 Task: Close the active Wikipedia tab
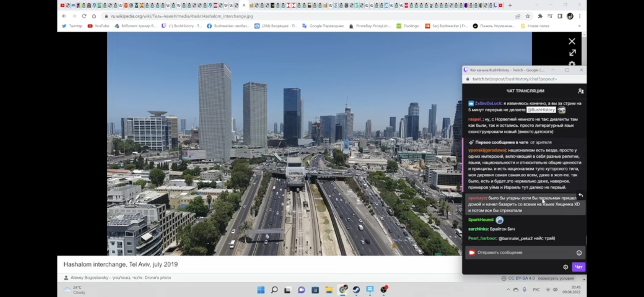(x=244, y=5)
